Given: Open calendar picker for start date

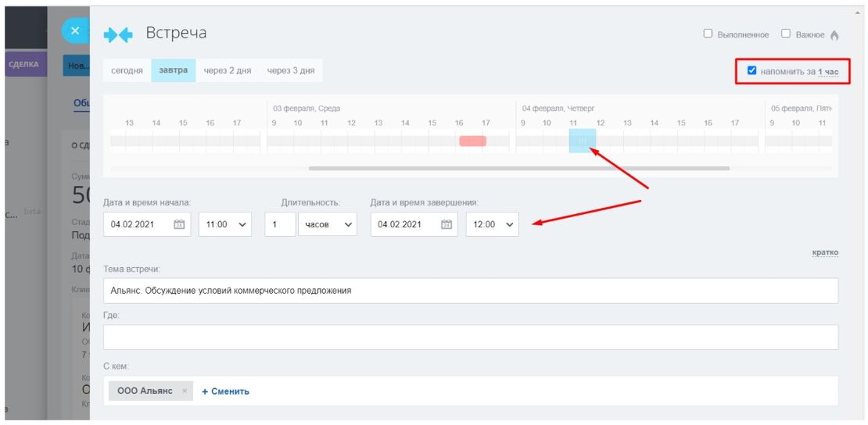Looking at the screenshot, I should coord(179,225).
